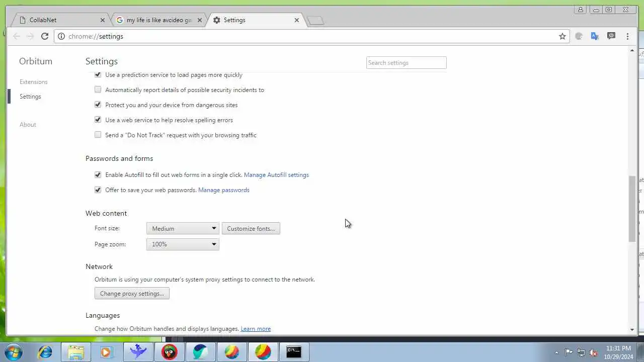Click the Network heading
The height and width of the screenshot is (362, 644).
tap(99, 266)
